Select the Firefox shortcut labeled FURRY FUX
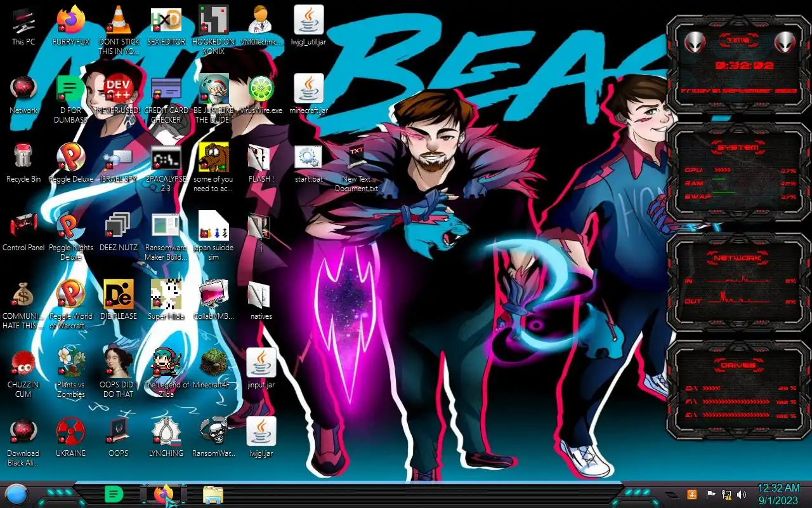 pos(71,26)
